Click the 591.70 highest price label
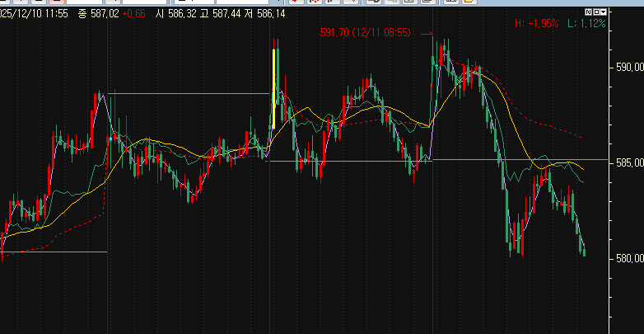The width and height of the screenshot is (644, 334). tap(365, 32)
